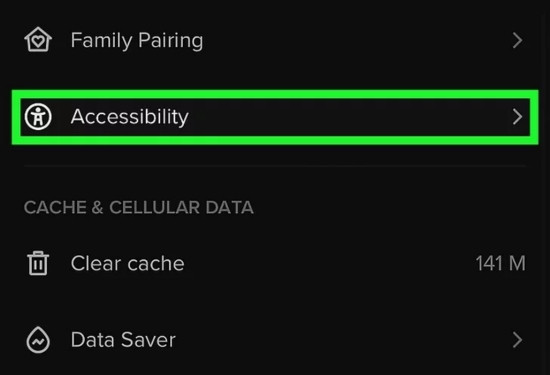This screenshot has width=550, height=375.
Task: Click empty middle area of Data Saver row
Action: point(344,340)
